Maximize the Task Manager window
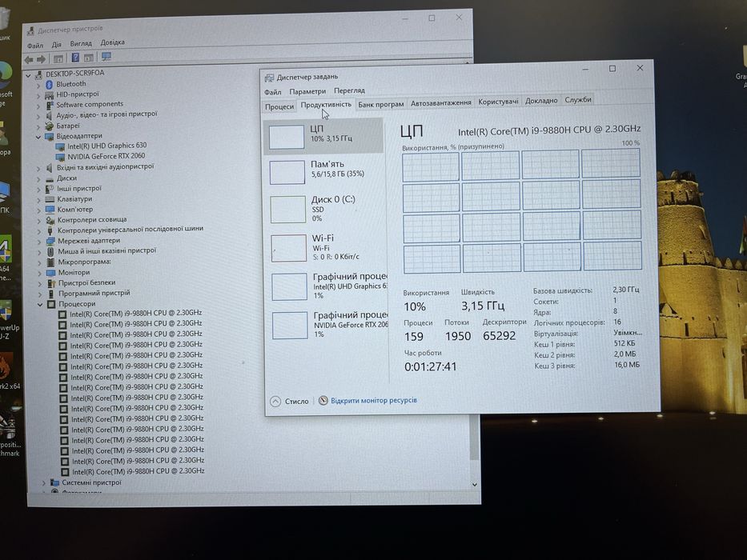 coord(612,69)
